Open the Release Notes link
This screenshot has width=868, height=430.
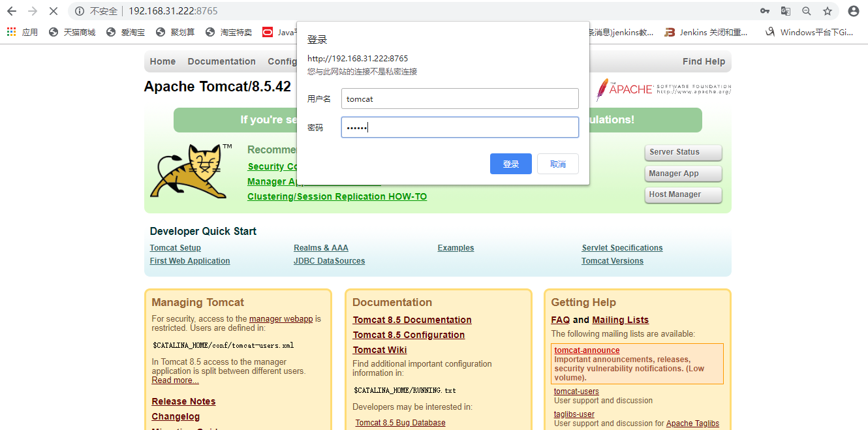click(184, 401)
